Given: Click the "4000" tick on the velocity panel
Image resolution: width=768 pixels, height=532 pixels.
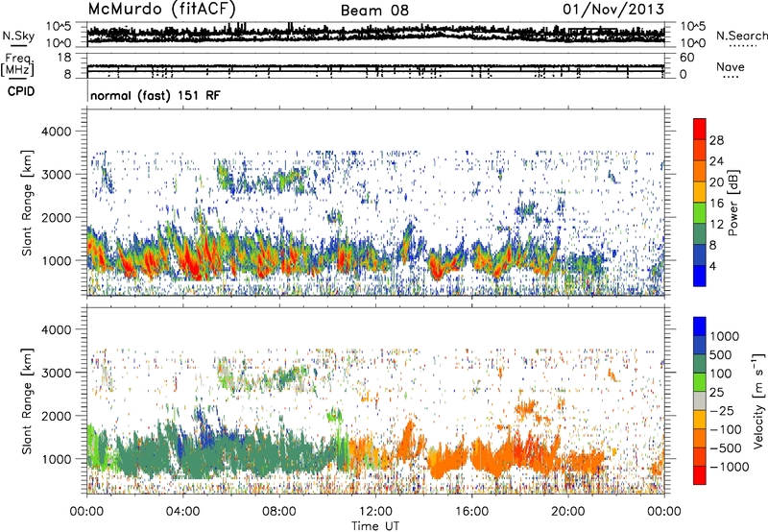Looking at the screenshot, I should [58, 329].
